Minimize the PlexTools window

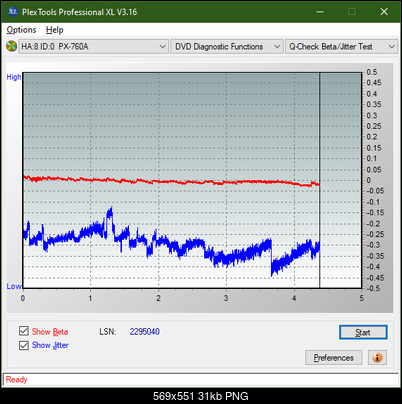coord(320,12)
